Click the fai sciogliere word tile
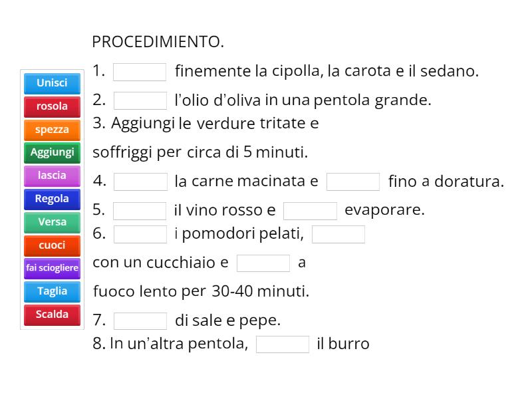The image size is (532, 399). 52,268
